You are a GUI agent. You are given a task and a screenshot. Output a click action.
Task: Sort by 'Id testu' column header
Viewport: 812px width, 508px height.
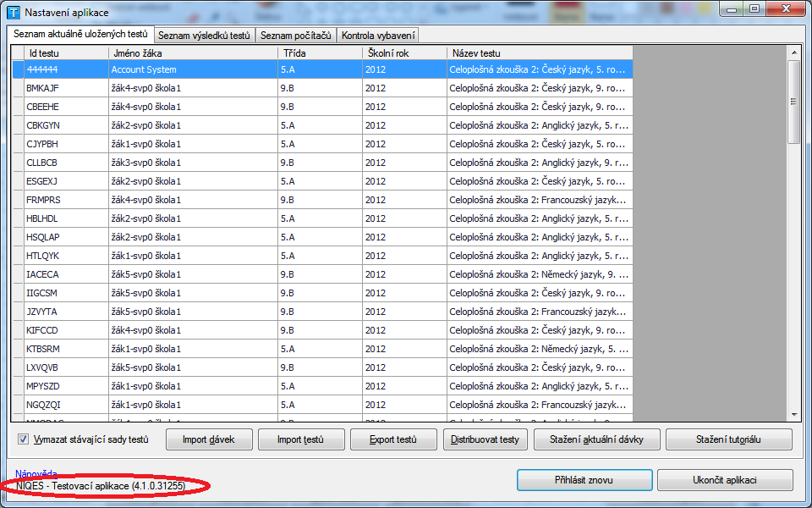tap(66, 52)
